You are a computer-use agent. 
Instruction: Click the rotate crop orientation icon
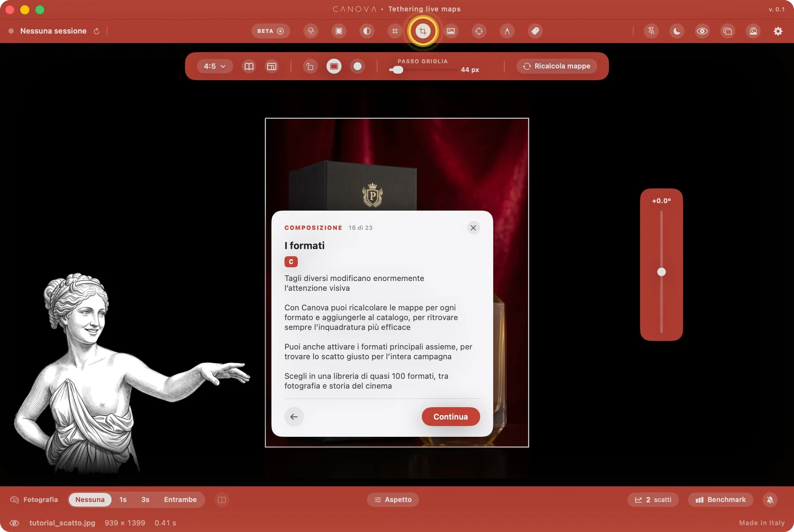[x=310, y=66]
